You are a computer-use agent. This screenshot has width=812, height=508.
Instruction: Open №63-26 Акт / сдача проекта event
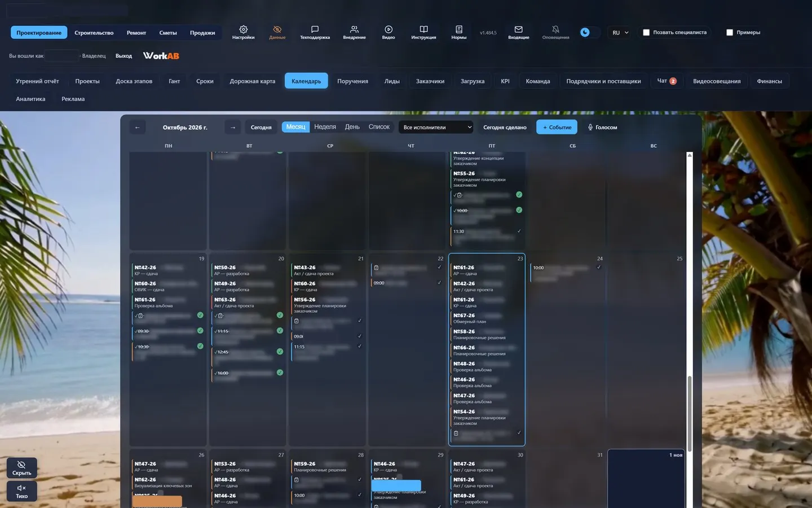click(248, 303)
